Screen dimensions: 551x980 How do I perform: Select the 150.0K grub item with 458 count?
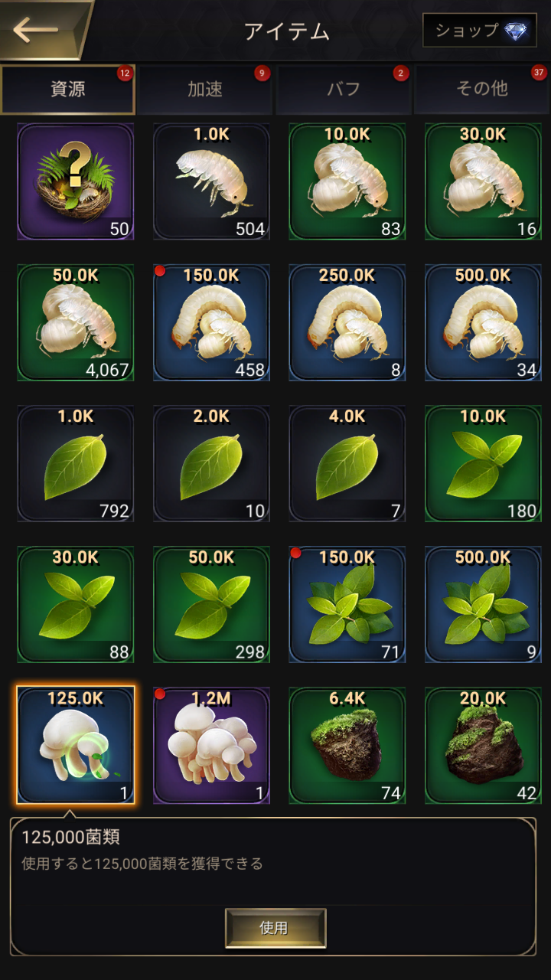211,322
